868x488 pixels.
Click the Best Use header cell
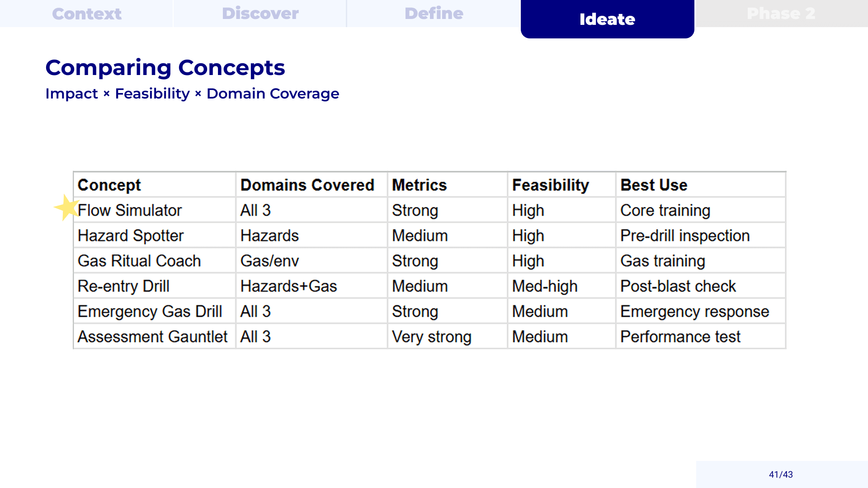pos(654,185)
